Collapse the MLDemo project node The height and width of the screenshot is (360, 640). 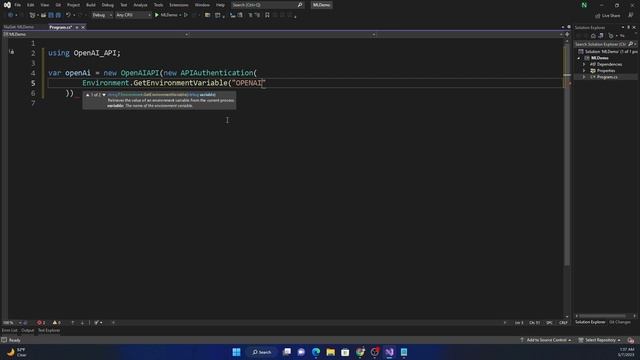579,58
